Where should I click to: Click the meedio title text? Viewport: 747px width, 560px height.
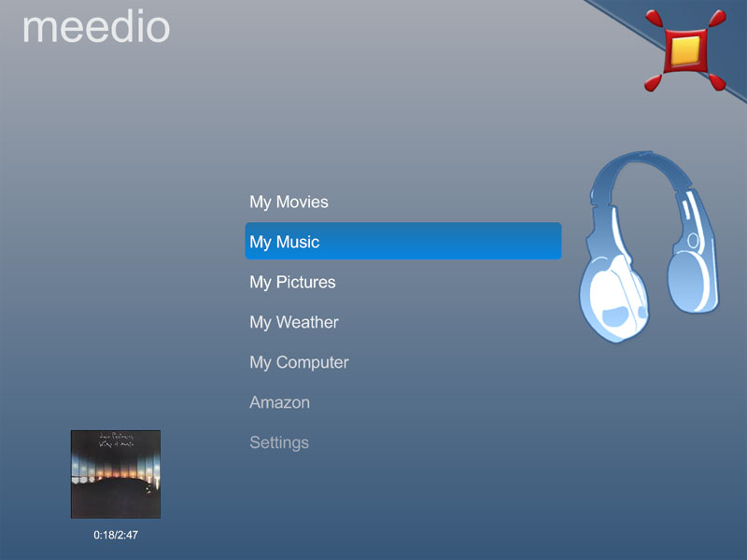tap(96, 27)
